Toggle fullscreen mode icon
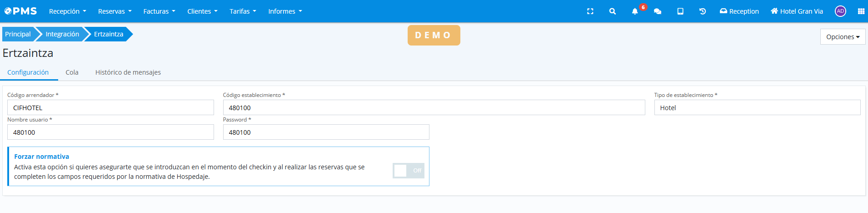Image resolution: width=868 pixels, height=213 pixels. click(x=590, y=11)
